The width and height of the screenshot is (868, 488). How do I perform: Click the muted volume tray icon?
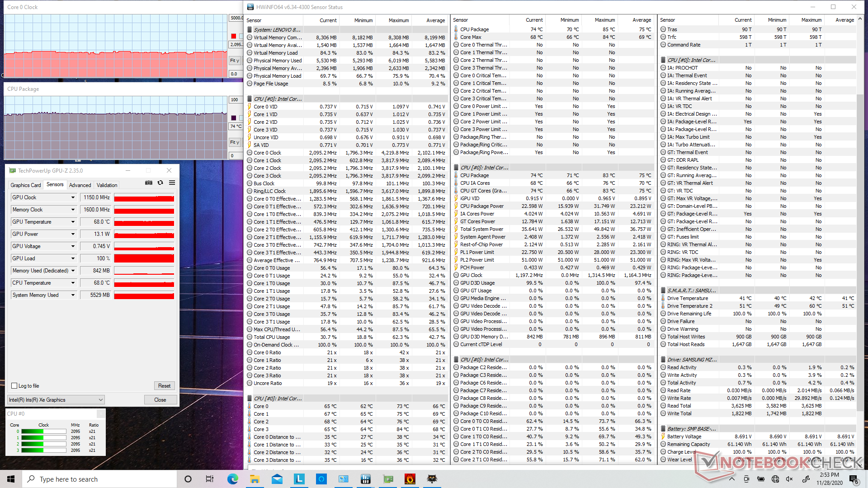tap(789, 479)
